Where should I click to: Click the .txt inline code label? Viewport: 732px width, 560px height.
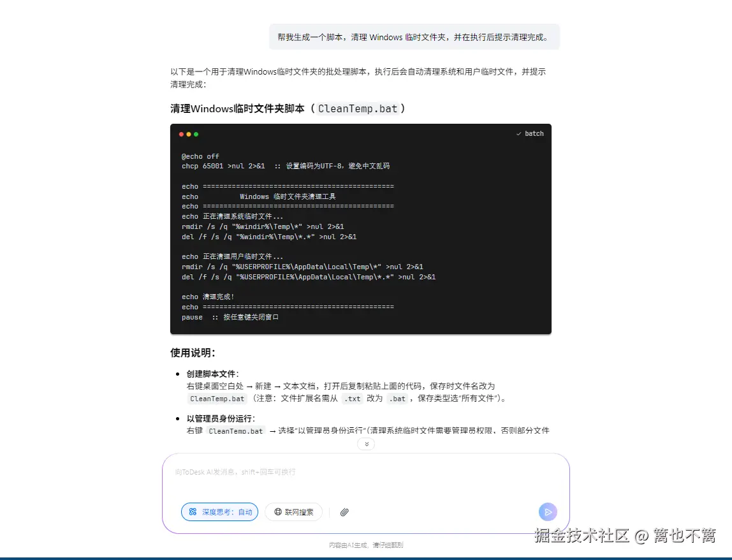pos(353,399)
